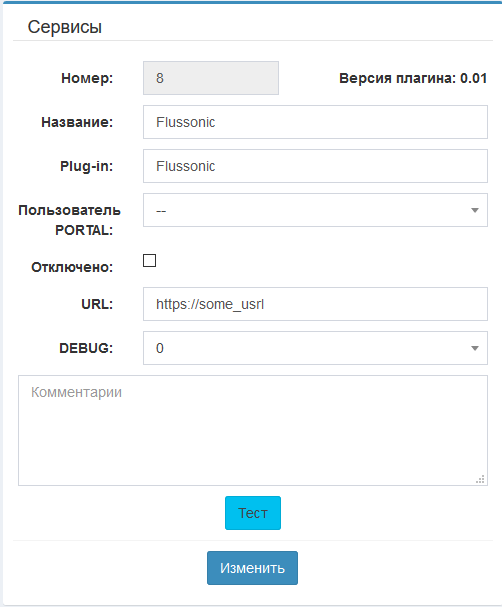Click the Название: field label

click(77, 122)
